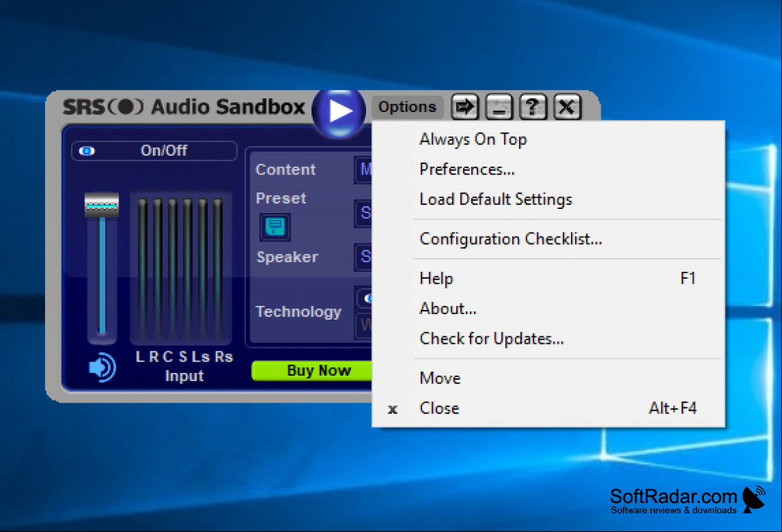Choose Move from the menu
This screenshot has width=782, height=532.
tap(549, 378)
